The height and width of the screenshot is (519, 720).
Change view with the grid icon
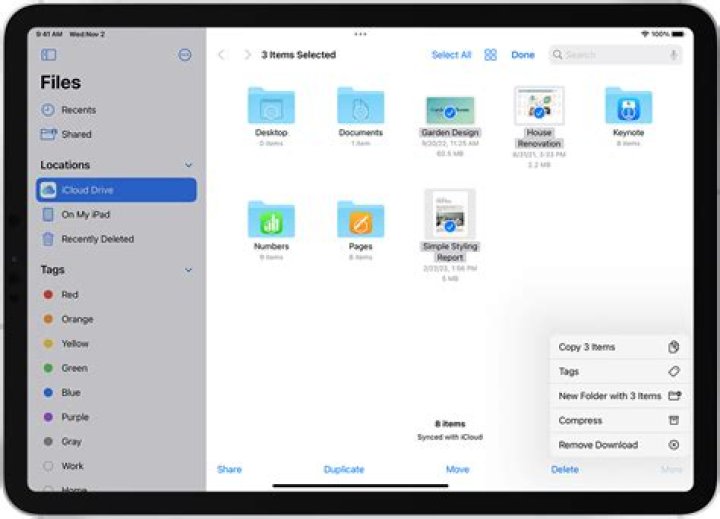[x=490, y=55]
